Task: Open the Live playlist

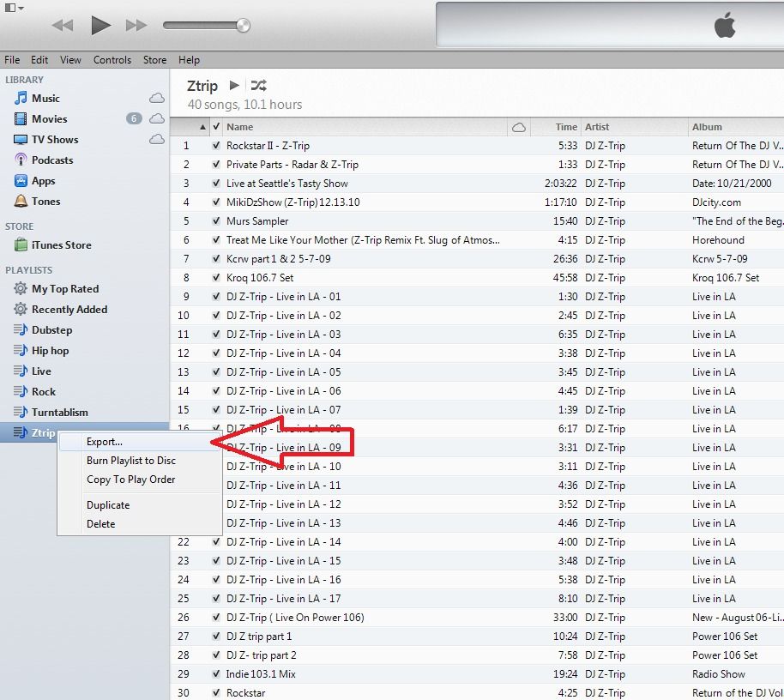Action: pyautogui.click(x=41, y=371)
